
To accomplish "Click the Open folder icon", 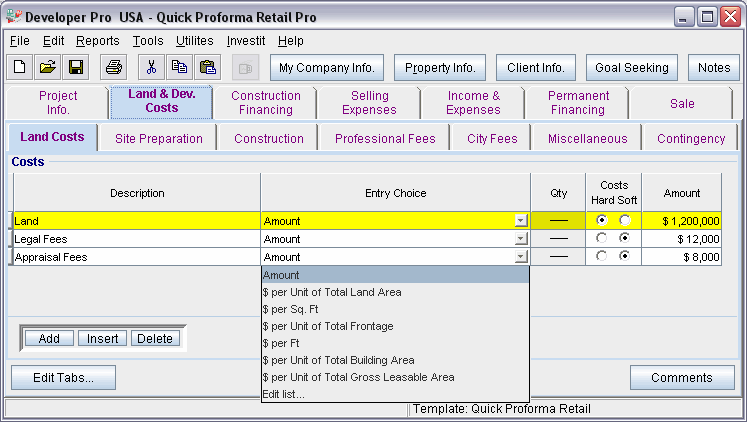I will coord(48,67).
